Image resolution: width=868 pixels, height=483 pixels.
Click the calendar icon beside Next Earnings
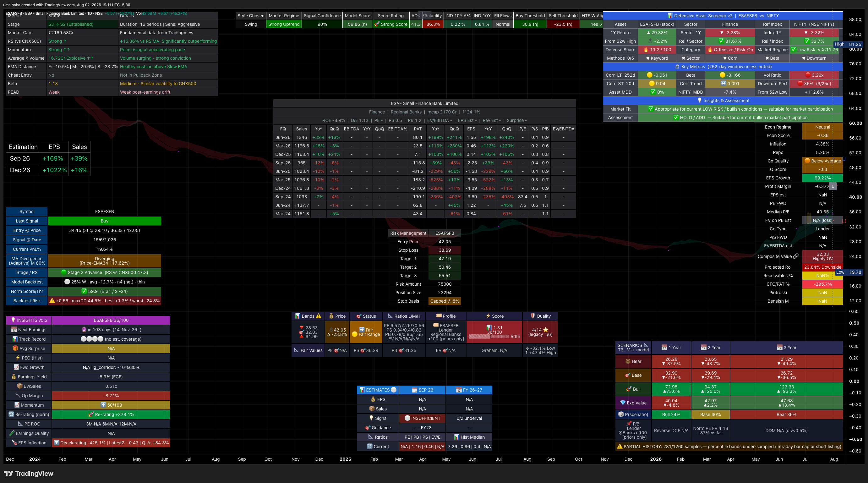tap(14, 330)
